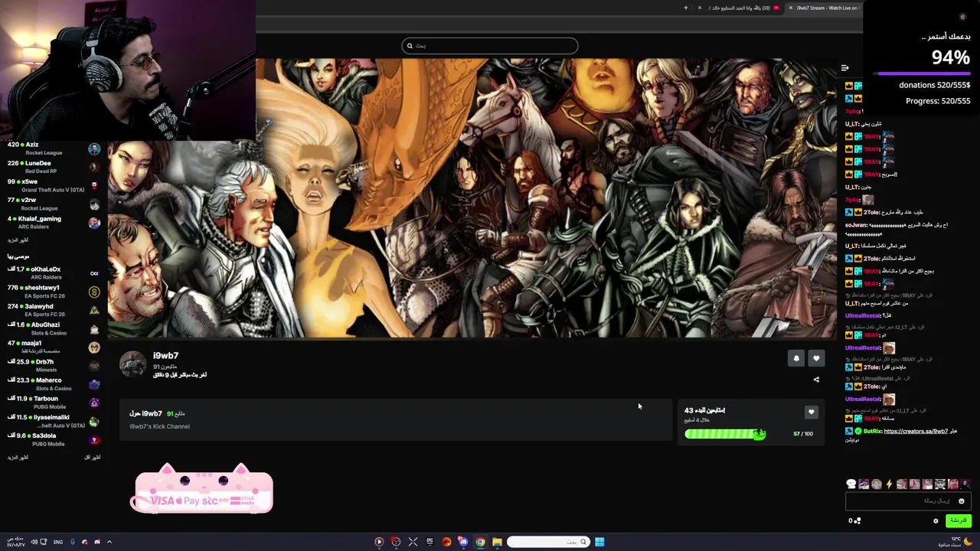Open the emoji picker in the chat message box
The width and height of the screenshot is (980, 551).
(962, 501)
